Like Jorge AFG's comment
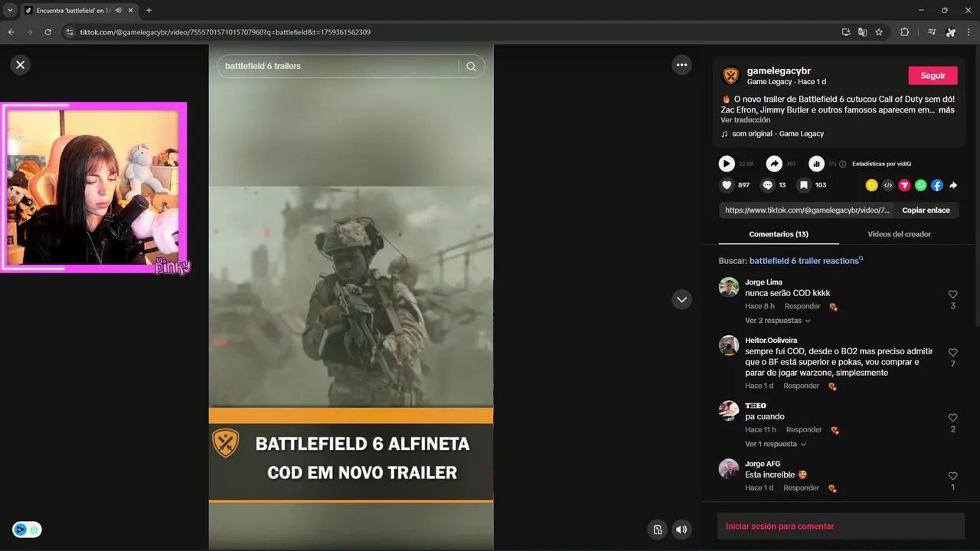The width and height of the screenshot is (980, 551). 952,476
